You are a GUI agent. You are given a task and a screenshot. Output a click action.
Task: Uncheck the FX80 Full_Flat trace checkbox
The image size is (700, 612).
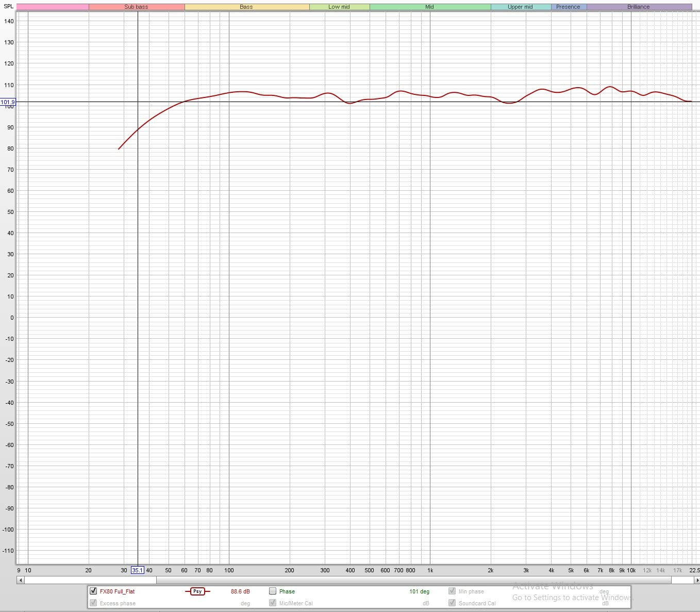(x=93, y=591)
